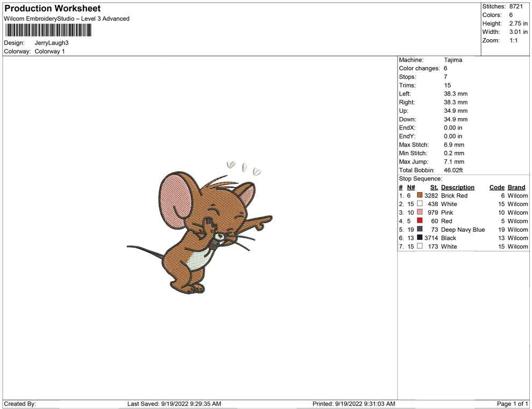Click the N# column header
The image size is (532, 409).
click(411, 187)
